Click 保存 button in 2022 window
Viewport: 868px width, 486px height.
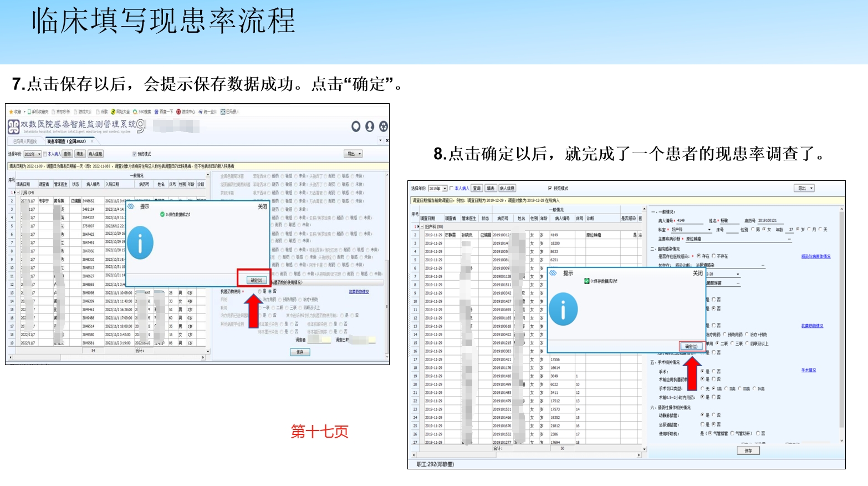(x=300, y=352)
